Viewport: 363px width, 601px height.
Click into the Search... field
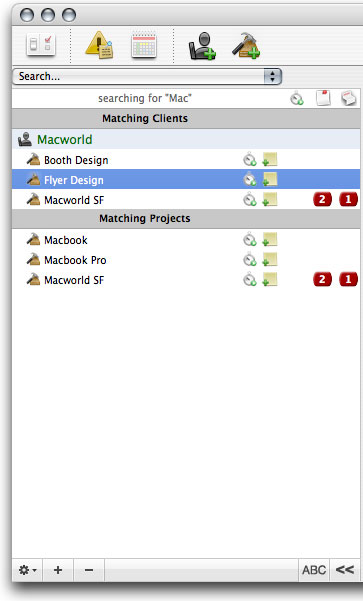(138, 76)
